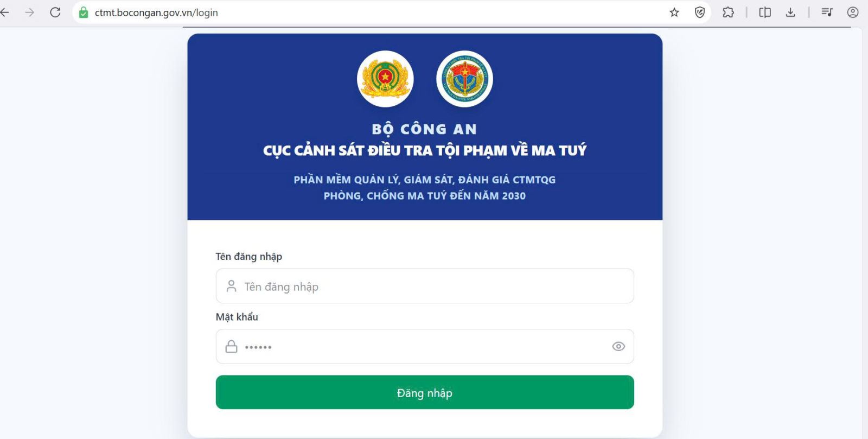
Task: Click the browser forward arrow
Action: (x=29, y=12)
